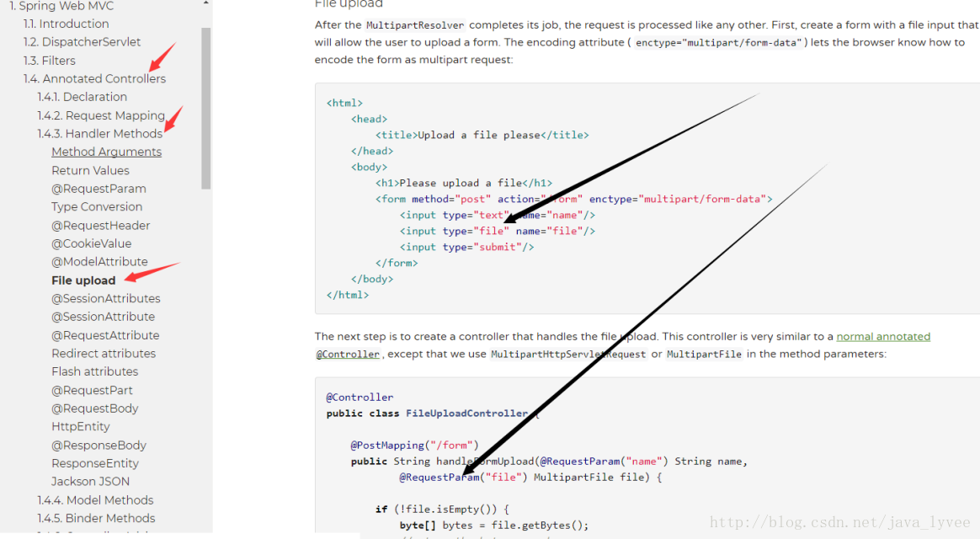Image resolution: width=980 pixels, height=539 pixels.
Task: Open HttpEntity topic
Action: (81, 427)
